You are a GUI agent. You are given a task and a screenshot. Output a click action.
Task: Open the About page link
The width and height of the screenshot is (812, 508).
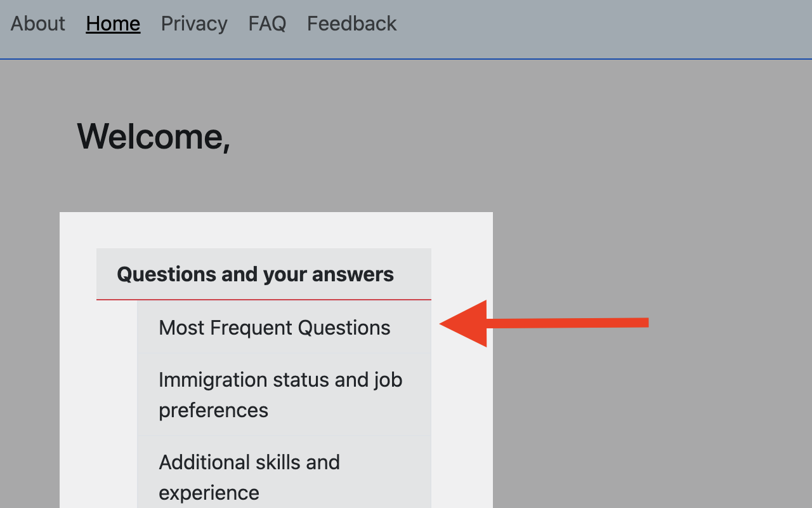(x=37, y=23)
